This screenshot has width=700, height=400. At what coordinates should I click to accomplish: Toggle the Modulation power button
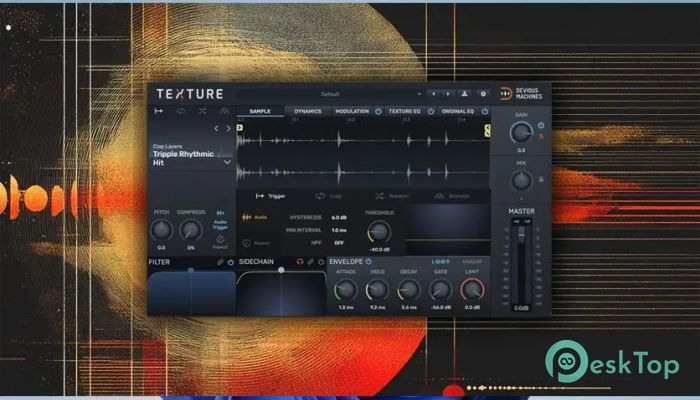point(378,111)
